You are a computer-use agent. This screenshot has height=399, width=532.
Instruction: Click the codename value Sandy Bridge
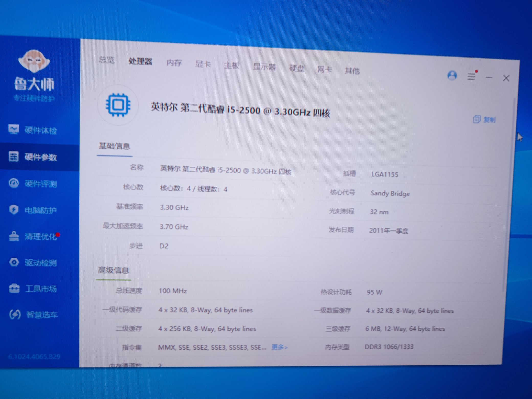pos(390,194)
